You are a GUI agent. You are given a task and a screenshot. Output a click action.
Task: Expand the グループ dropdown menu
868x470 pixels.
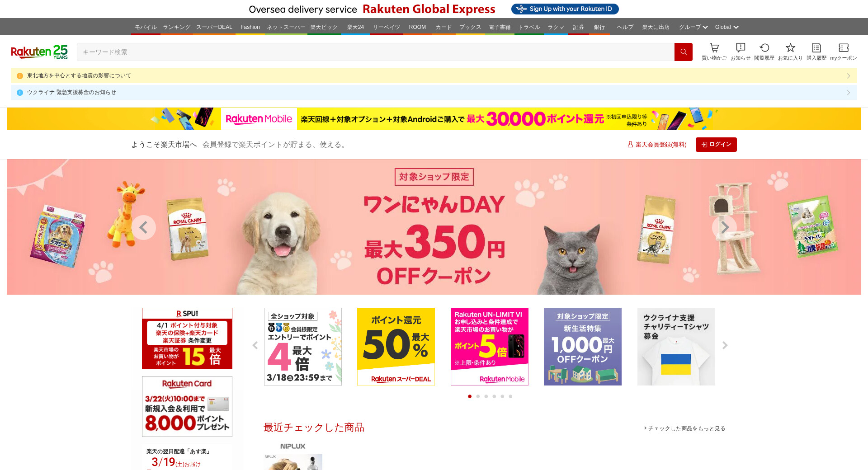[x=693, y=27]
